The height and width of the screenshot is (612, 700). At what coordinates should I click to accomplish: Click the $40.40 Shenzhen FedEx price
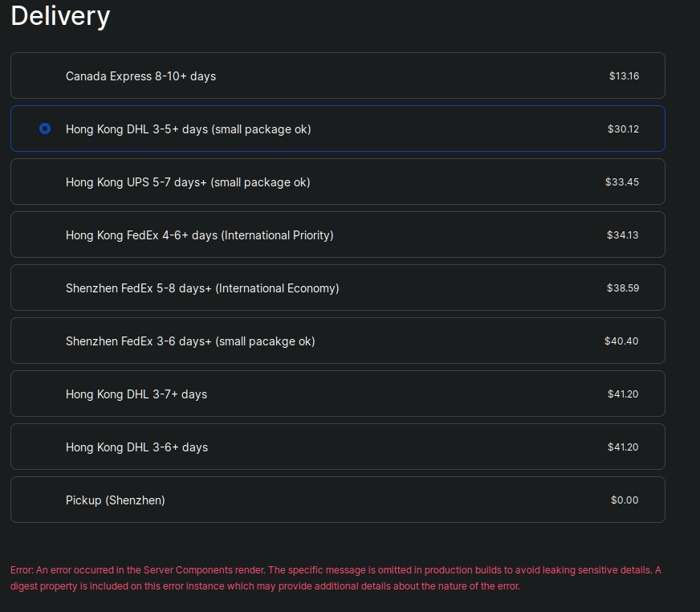pyautogui.click(x=621, y=341)
